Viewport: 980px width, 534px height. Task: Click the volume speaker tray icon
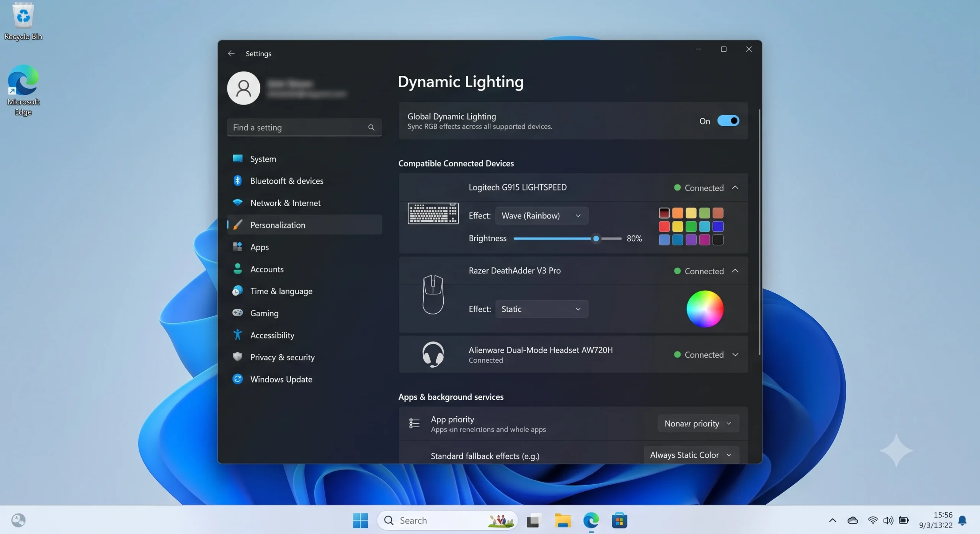click(888, 520)
